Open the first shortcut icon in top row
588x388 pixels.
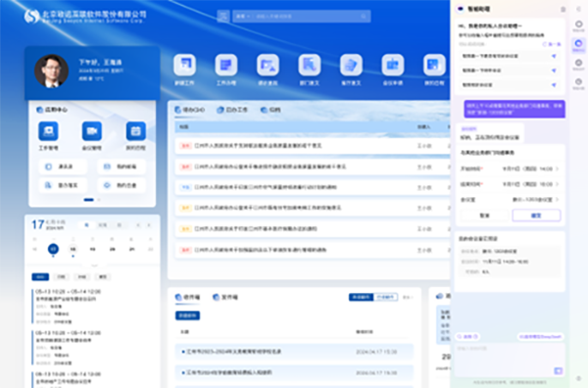[184, 65]
